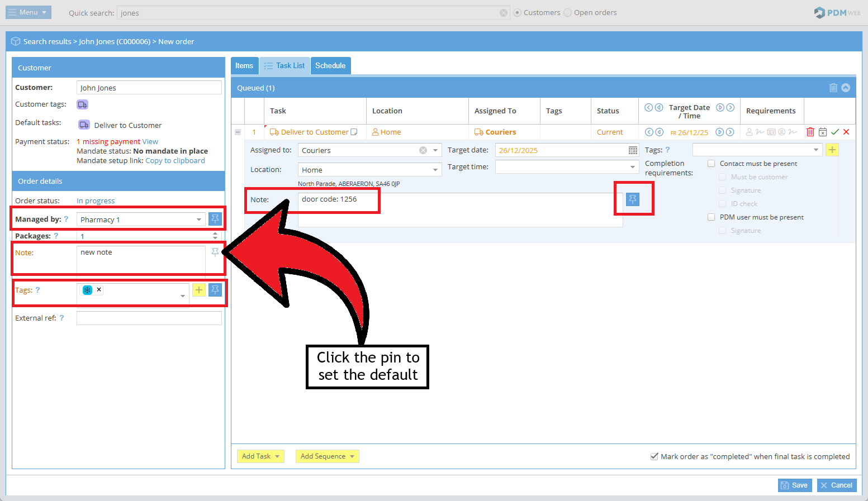This screenshot has height=501, width=868.
Task: Tick PDM user must be present
Action: [712, 217]
